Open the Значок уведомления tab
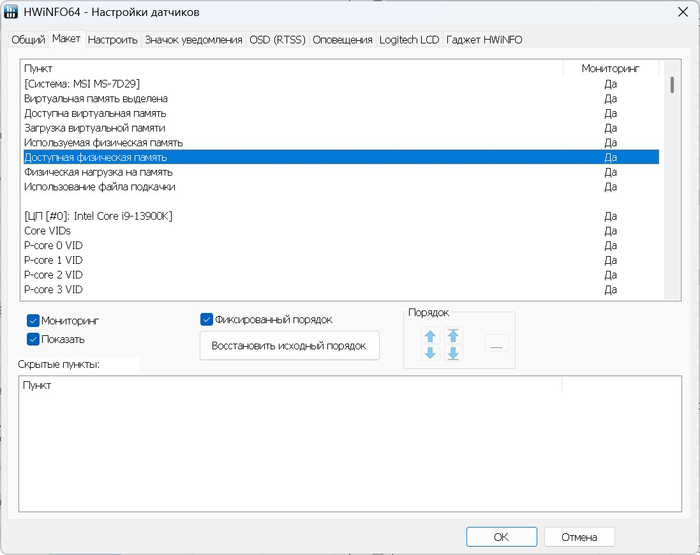 193,40
